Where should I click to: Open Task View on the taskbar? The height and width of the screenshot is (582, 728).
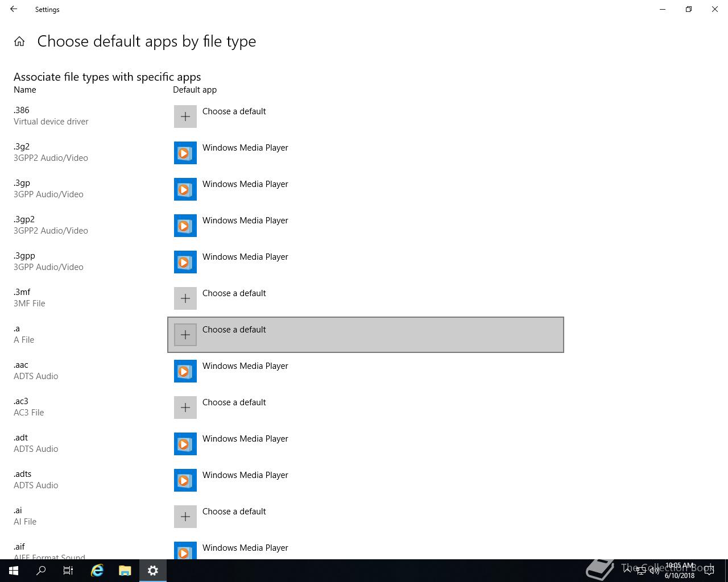pos(68,571)
